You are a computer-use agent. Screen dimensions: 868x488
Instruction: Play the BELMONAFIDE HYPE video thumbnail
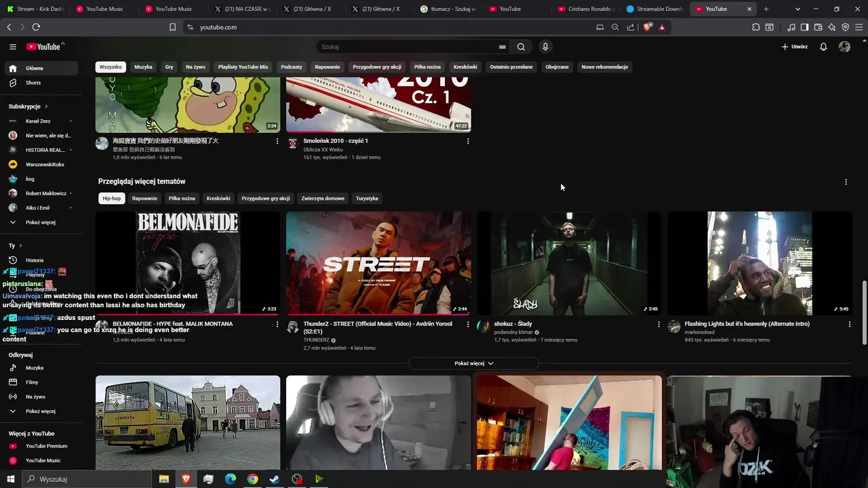188,263
